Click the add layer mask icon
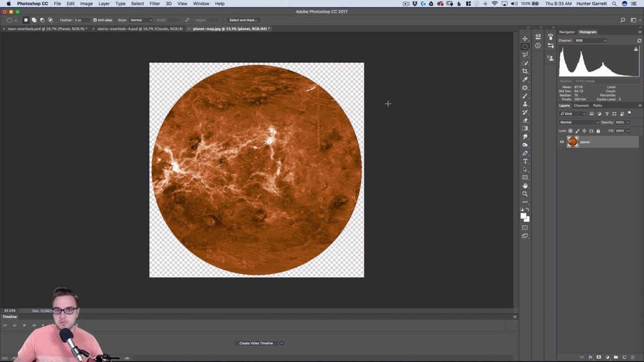644x362 pixels. point(598,357)
